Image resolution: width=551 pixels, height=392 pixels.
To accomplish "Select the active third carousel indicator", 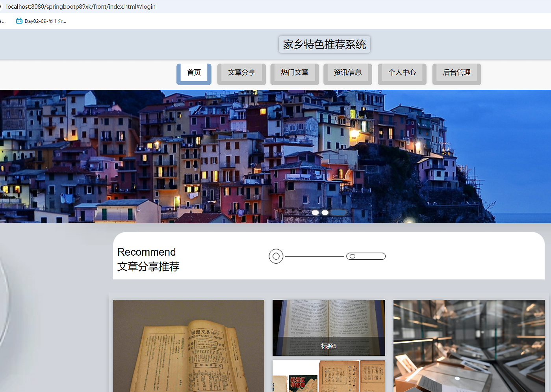I will [x=339, y=212].
